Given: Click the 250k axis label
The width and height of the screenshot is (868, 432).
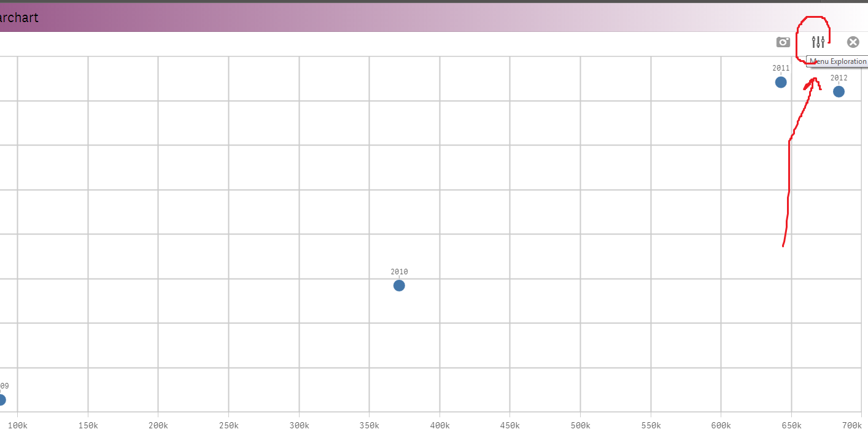Looking at the screenshot, I should tap(228, 425).
